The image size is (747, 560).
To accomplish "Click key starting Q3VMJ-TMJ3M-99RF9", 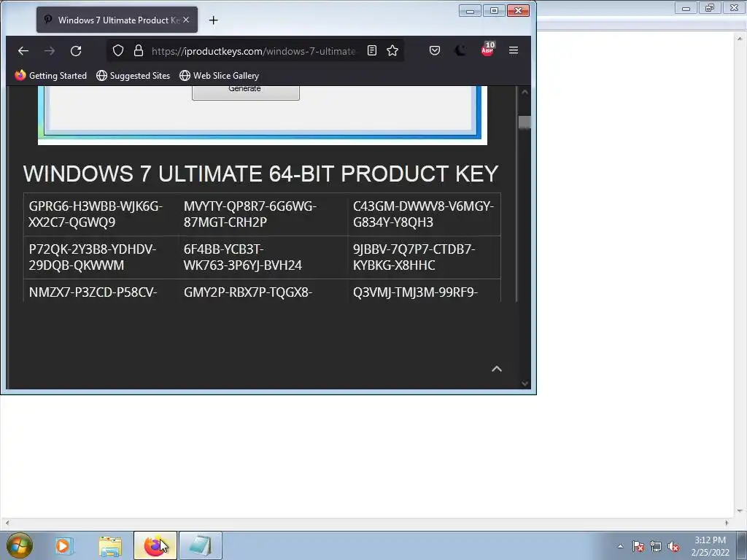I will pyautogui.click(x=415, y=292).
